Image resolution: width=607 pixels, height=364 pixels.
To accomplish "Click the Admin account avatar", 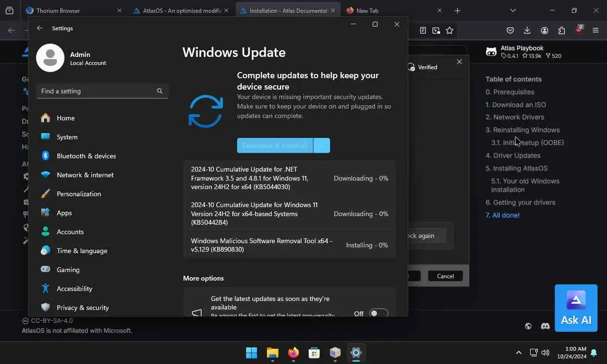I will [x=50, y=58].
